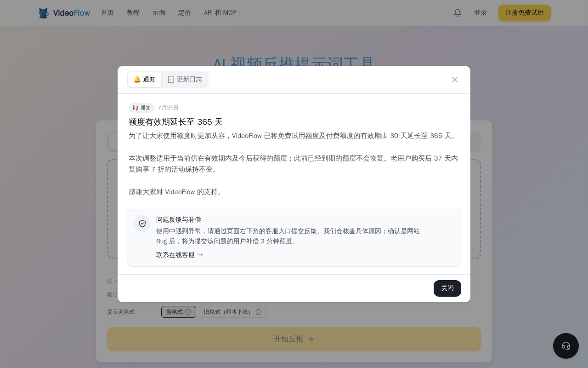Open 示例 navigation item
The height and width of the screenshot is (368, 588).
click(159, 13)
